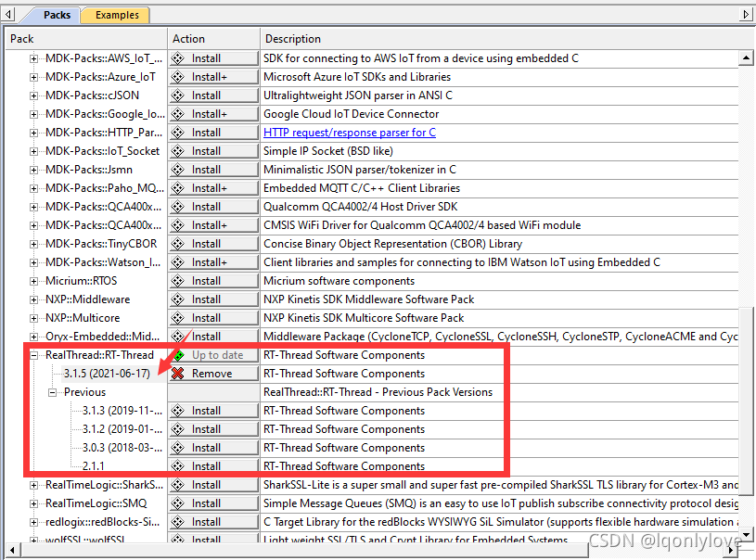Click the diamond icon in 3.0.3 row

point(178,448)
